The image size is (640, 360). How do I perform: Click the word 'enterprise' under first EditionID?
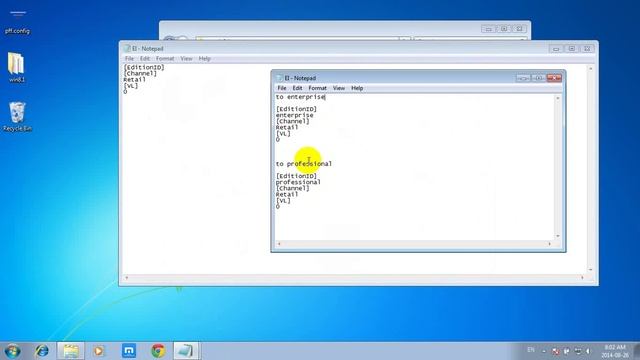pyautogui.click(x=294, y=115)
